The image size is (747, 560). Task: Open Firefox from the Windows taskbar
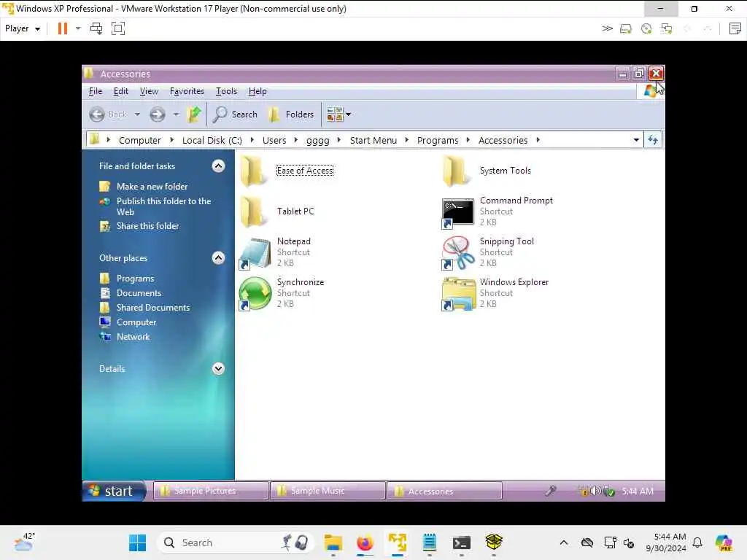click(x=365, y=542)
